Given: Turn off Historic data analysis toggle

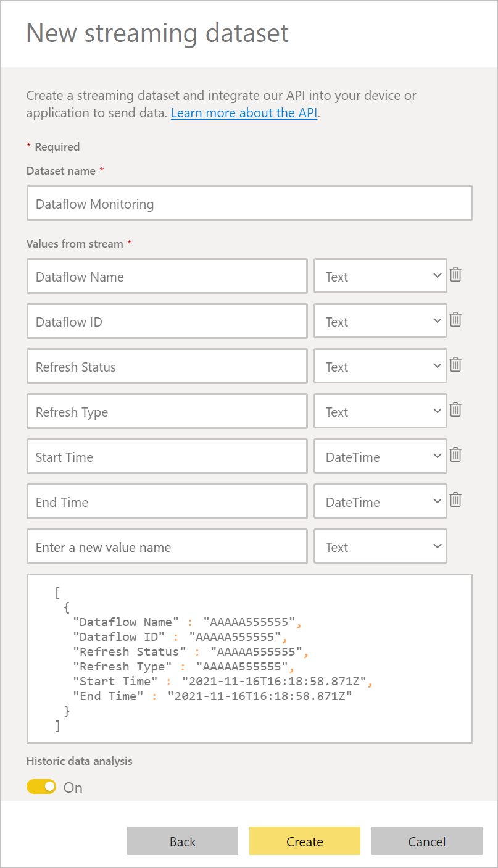Looking at the screenshot, I should click(41, 787).
